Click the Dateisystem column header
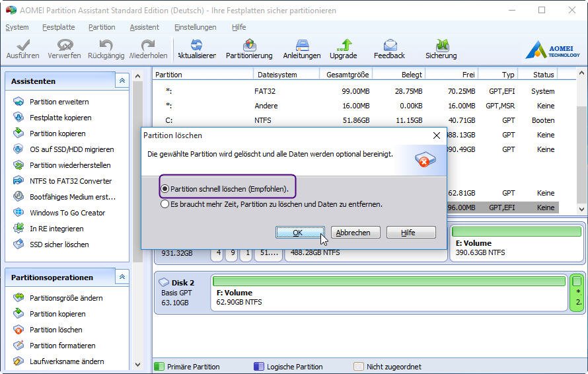Image resolution: width=588 pixels, height=374 pixels. [x=286, y=75]
